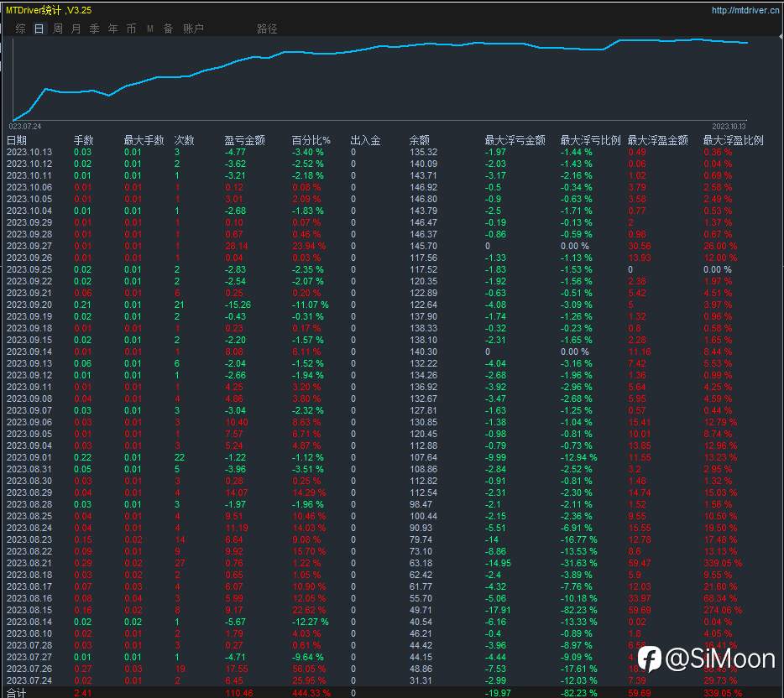Viewport: 784px width, 698px height.
Task: Select the 2023.09.14 date cell
Action: click(x=29, y=352)
